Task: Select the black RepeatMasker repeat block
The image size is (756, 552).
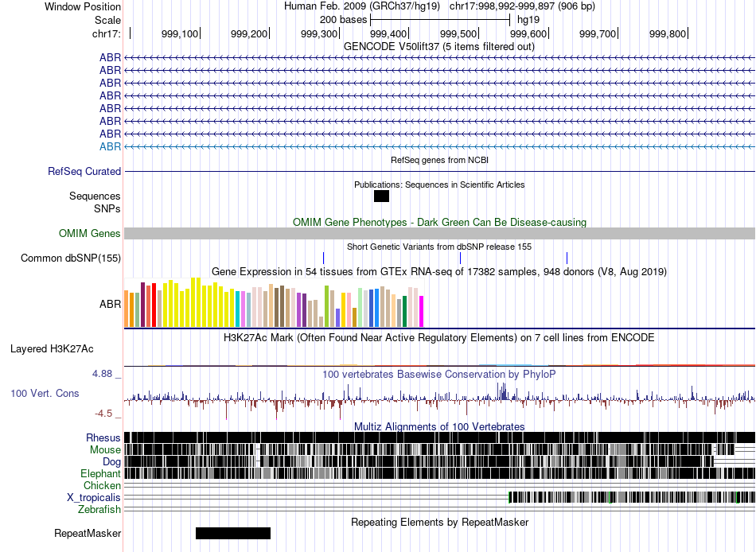Action: 233,533
